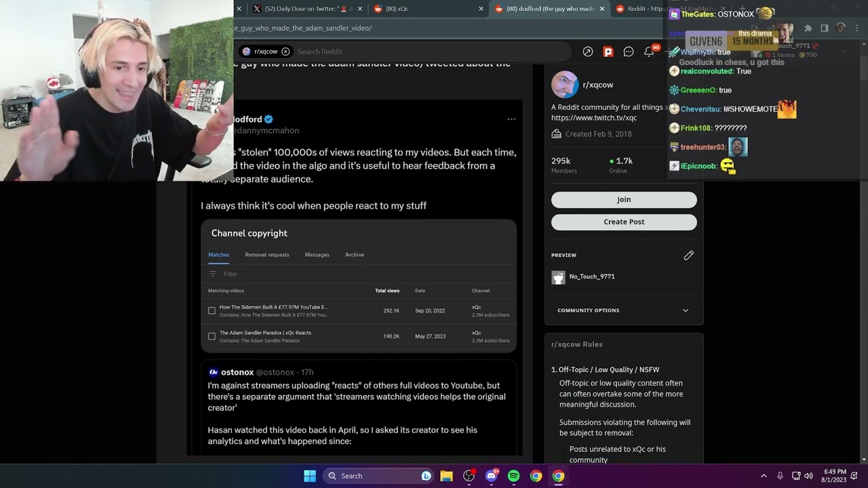Screen dimensions: 868x488
Task: Click the '295k Members' count
Action: click(564, 165)
